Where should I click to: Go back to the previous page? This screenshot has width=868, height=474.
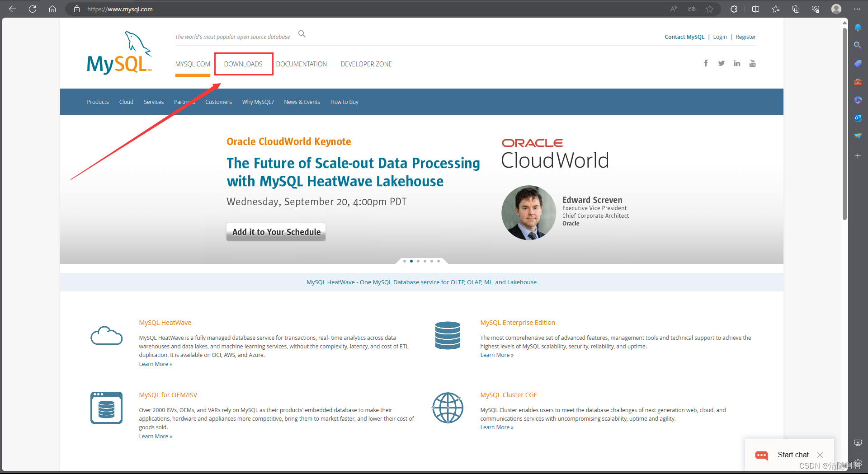click(13, 9)
